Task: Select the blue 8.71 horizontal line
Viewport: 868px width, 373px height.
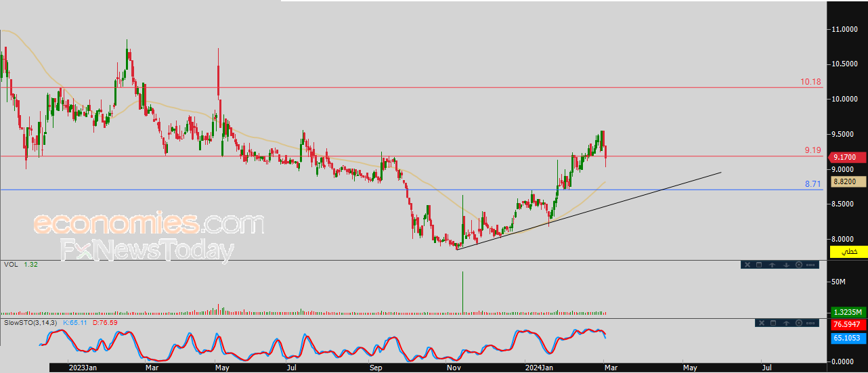Action: click(x=412, y=190)
